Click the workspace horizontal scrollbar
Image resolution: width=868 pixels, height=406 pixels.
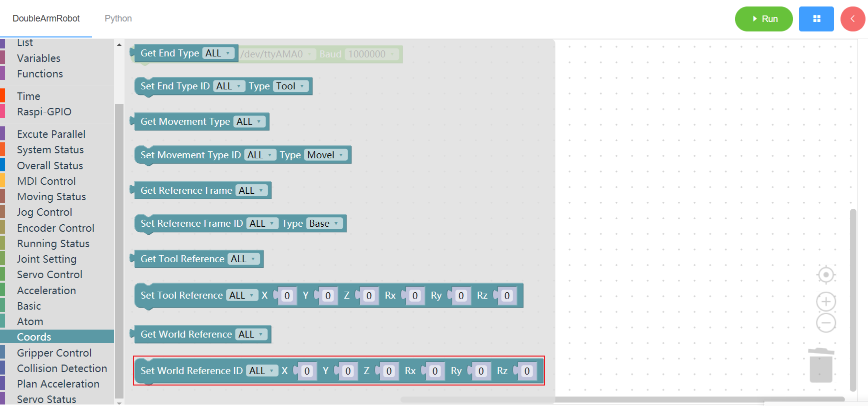(622, 399)
